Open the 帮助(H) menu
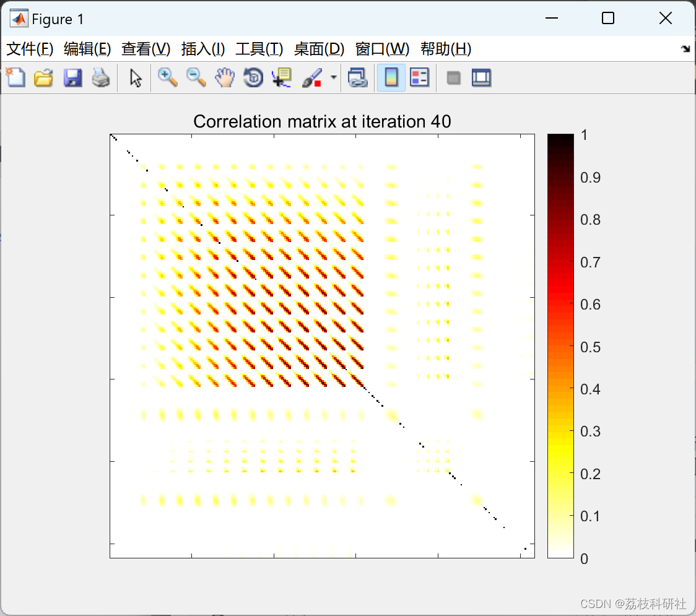The height and width of the screenshot is (616, 696). click(446, 49)
